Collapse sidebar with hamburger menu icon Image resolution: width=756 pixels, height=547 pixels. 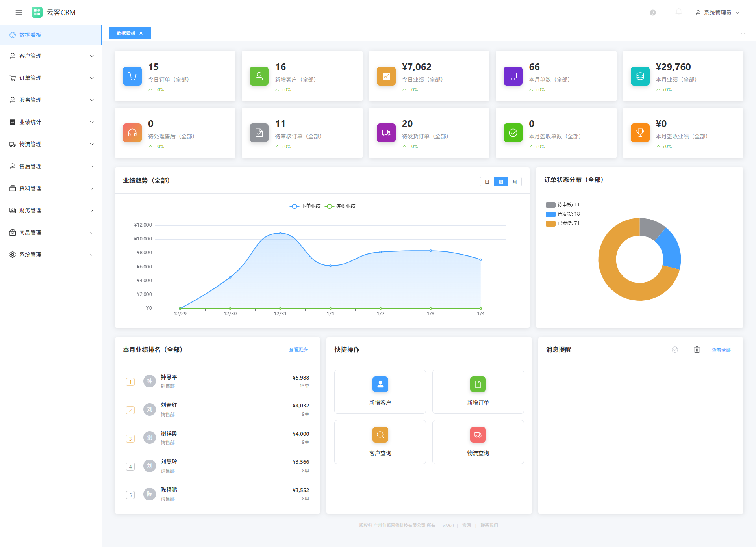(19, 13)
